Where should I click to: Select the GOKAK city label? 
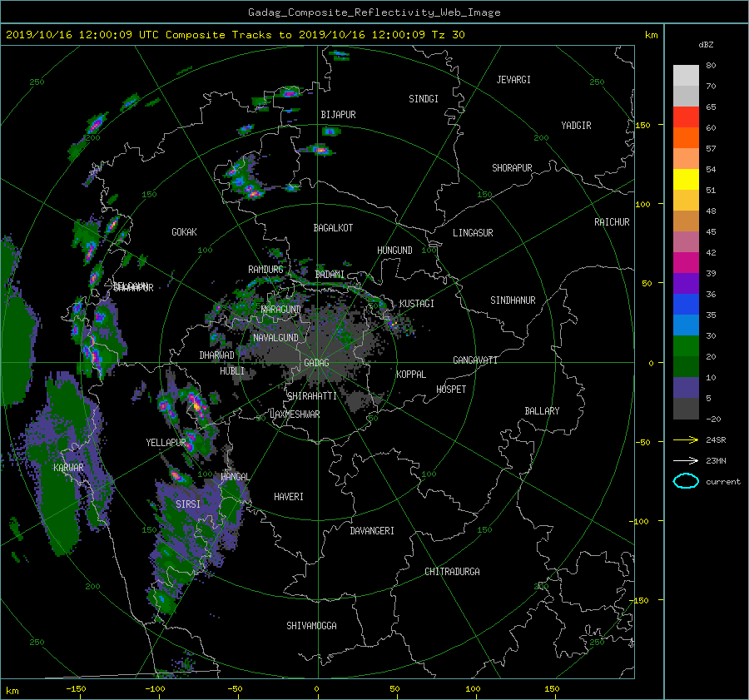point(185,232)
